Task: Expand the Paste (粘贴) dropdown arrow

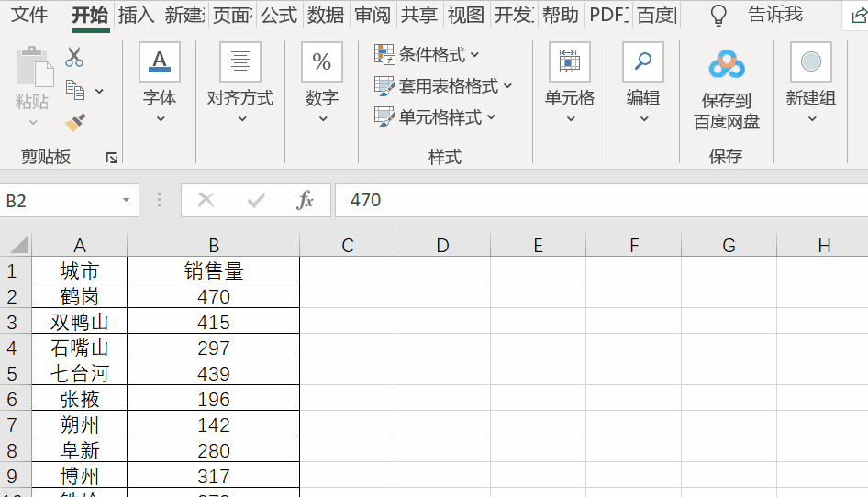Action: 33,123
